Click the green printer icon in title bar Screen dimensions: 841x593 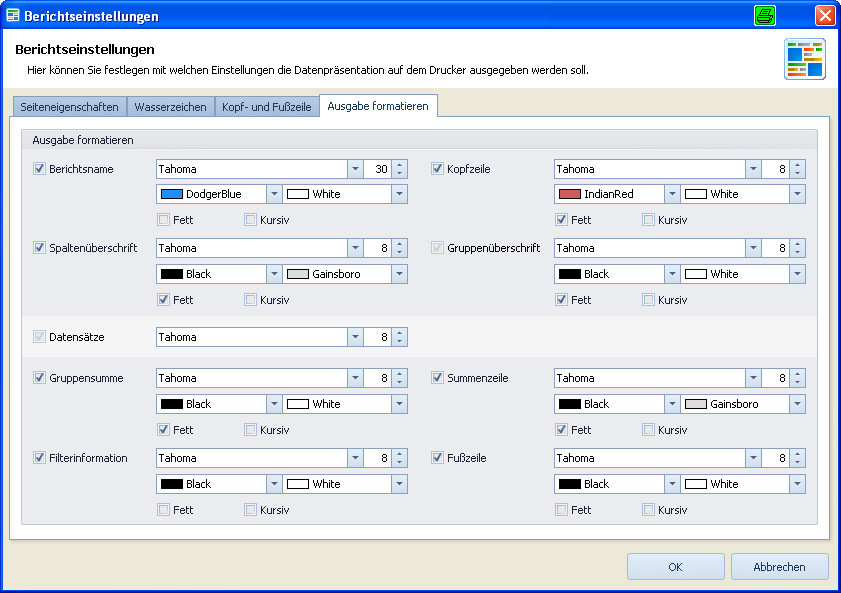[764, 16]
